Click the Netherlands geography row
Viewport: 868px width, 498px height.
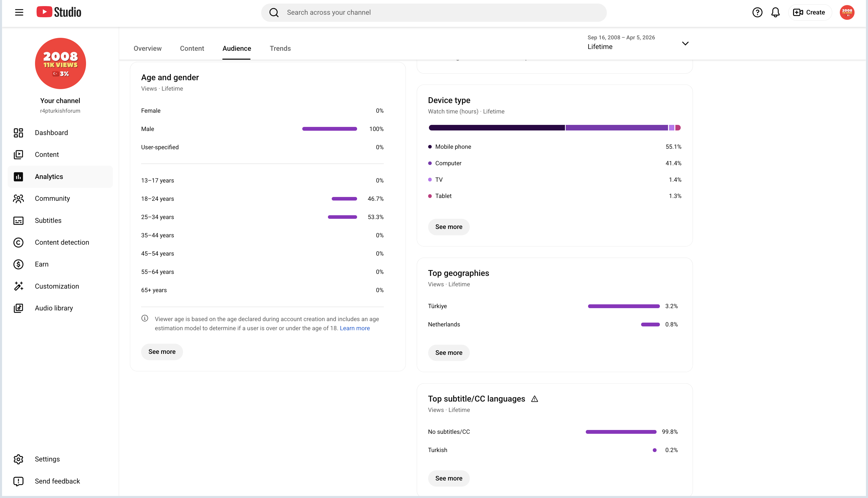(553, 324)
